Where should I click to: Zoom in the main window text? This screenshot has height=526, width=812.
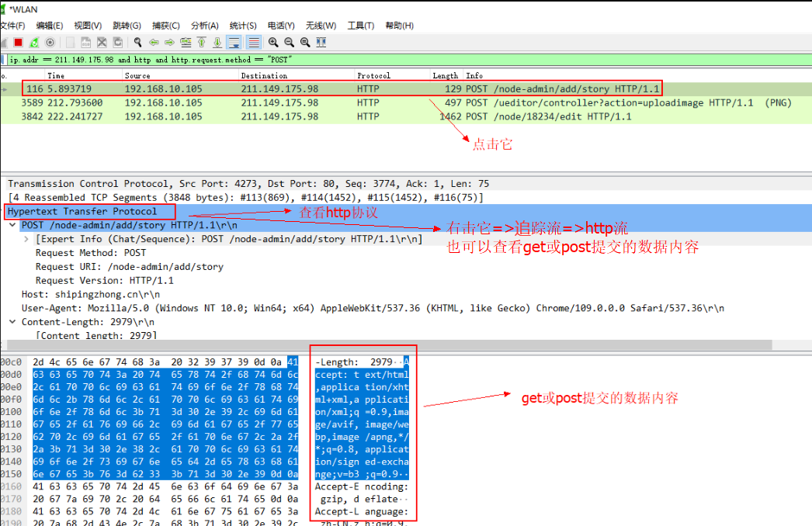pos(273,43)
